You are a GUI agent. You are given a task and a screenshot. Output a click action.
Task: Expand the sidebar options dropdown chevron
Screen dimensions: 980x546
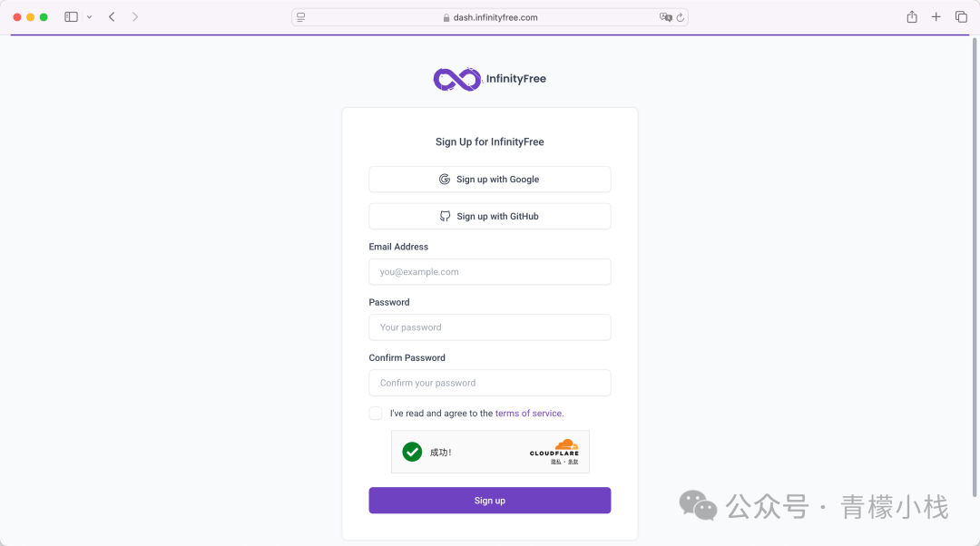pyautogui.click(x=89, y=17)
